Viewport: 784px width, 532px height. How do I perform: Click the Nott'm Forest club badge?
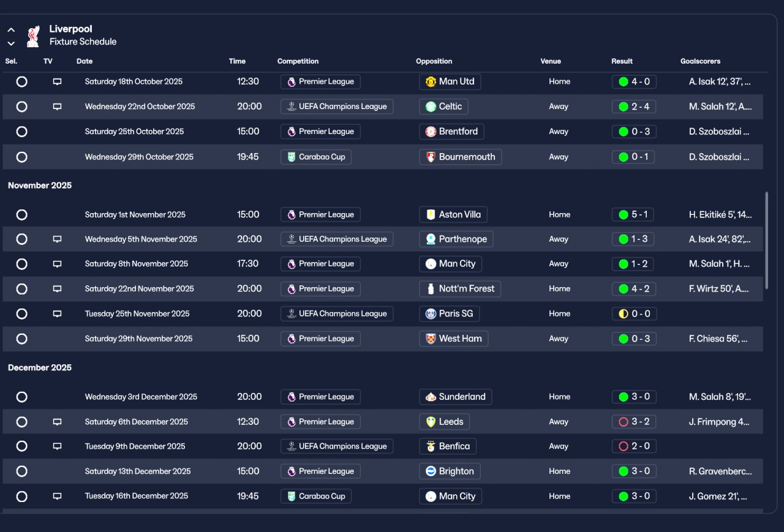click(431, 289)
